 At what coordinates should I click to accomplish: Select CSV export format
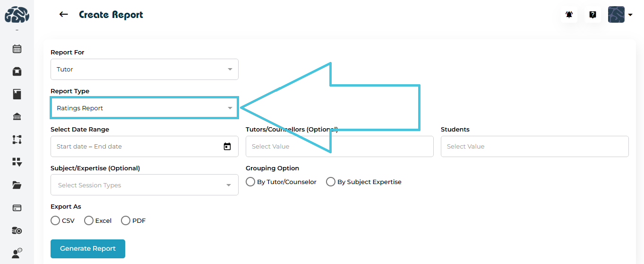click(55, 220)
